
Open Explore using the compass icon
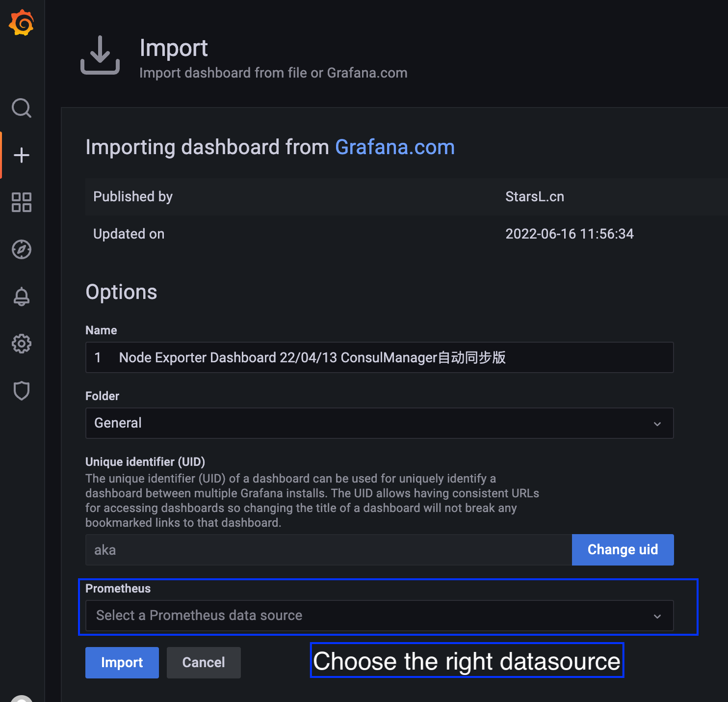(x=22, y=249)
